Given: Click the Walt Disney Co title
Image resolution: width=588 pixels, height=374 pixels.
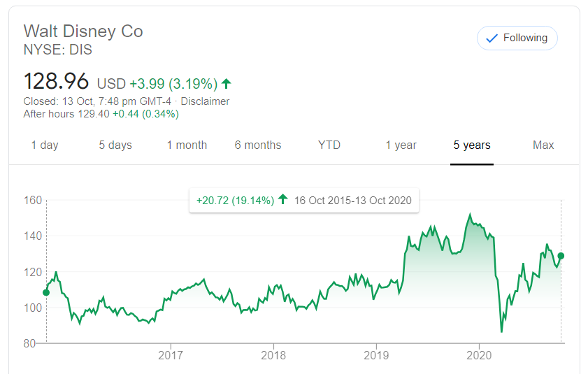Looking at the screenshot, I should [x=83, y=31].
